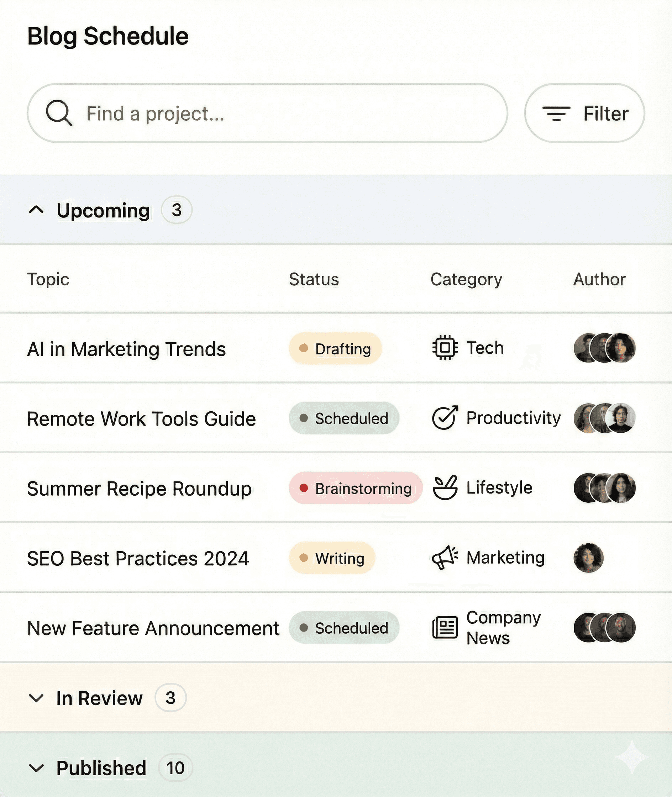Open the AI in Marketing Trends post
The height and width of the screenshot is (797, 672).
tap(126, 348)
